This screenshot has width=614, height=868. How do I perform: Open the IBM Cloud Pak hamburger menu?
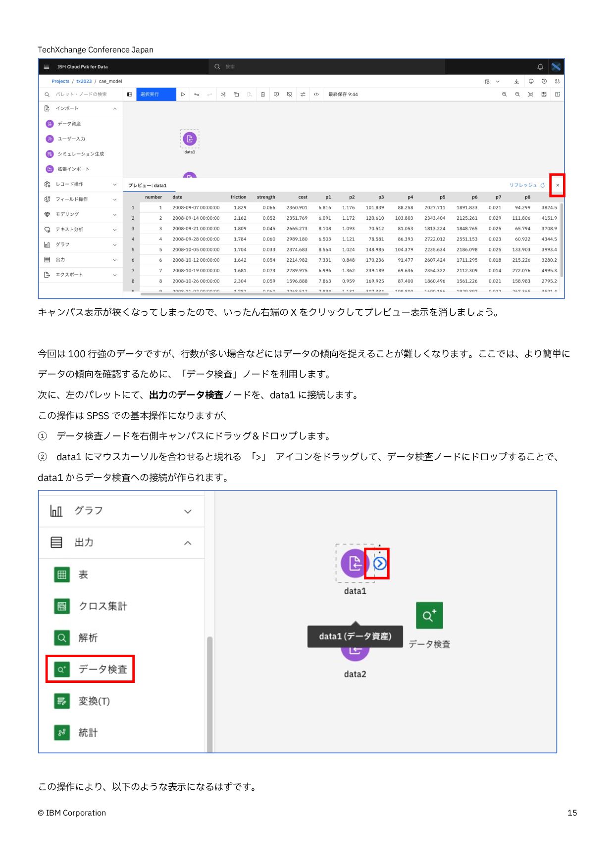47,67
